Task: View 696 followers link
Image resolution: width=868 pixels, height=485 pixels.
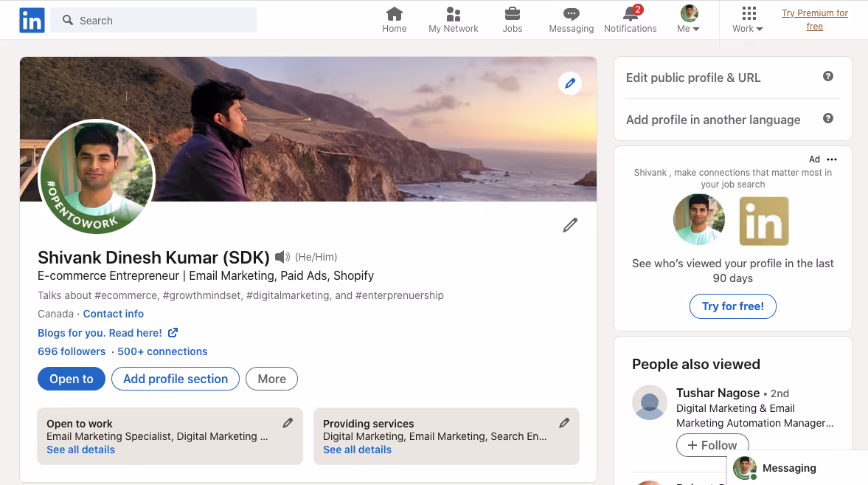Action: [72, 351]
